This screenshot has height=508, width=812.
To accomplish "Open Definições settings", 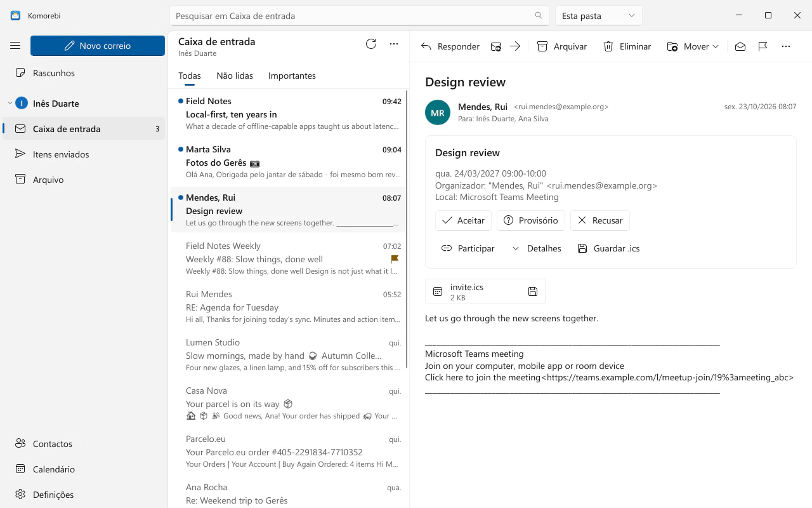I will coord(84,495).
